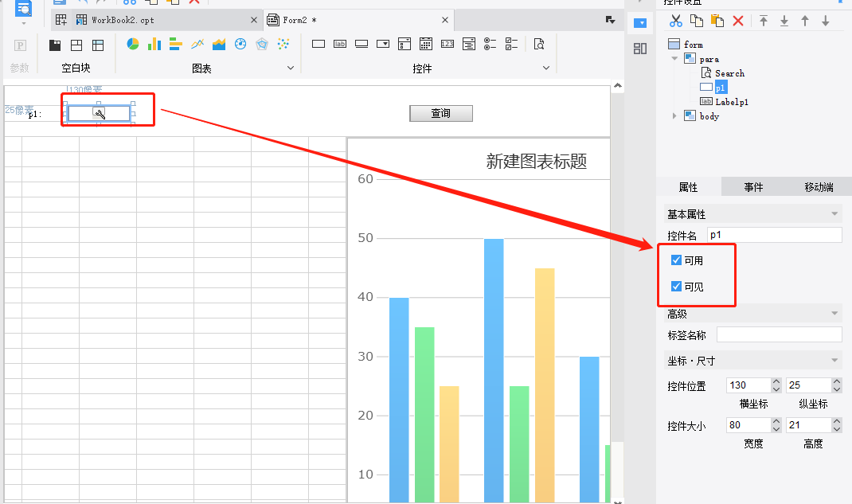Insert a pie chart from chart toolbar
This screenshot has width=852, height=504.
click(x=133, y=44)
